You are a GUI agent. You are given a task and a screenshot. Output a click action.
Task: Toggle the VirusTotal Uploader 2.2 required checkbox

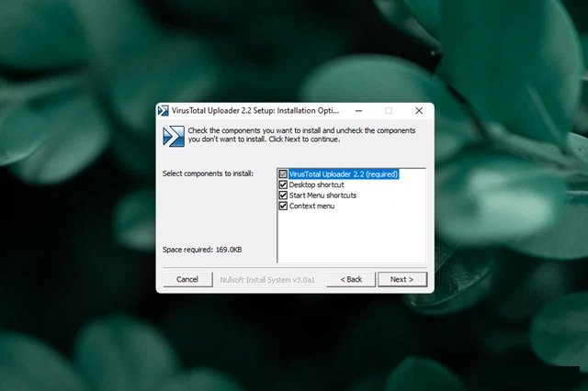point(283,174)
